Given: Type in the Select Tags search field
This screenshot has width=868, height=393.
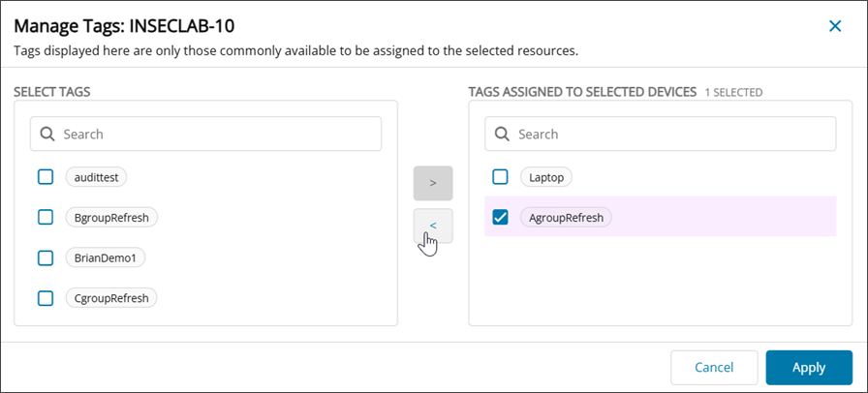Looking at the screenshot, I should (218, 135).
